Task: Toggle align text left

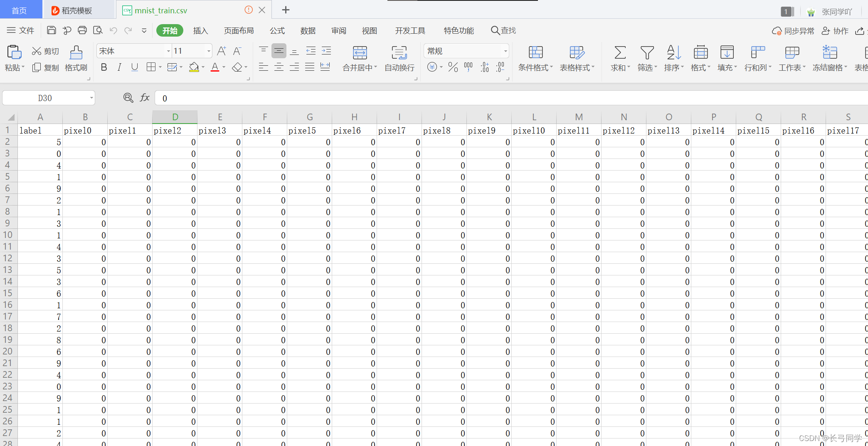Action: coord(263,67)
